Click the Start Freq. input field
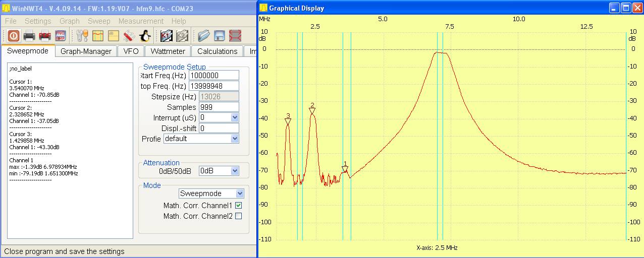This screenshot has width=644, height=258. click(x=213, y=75)
